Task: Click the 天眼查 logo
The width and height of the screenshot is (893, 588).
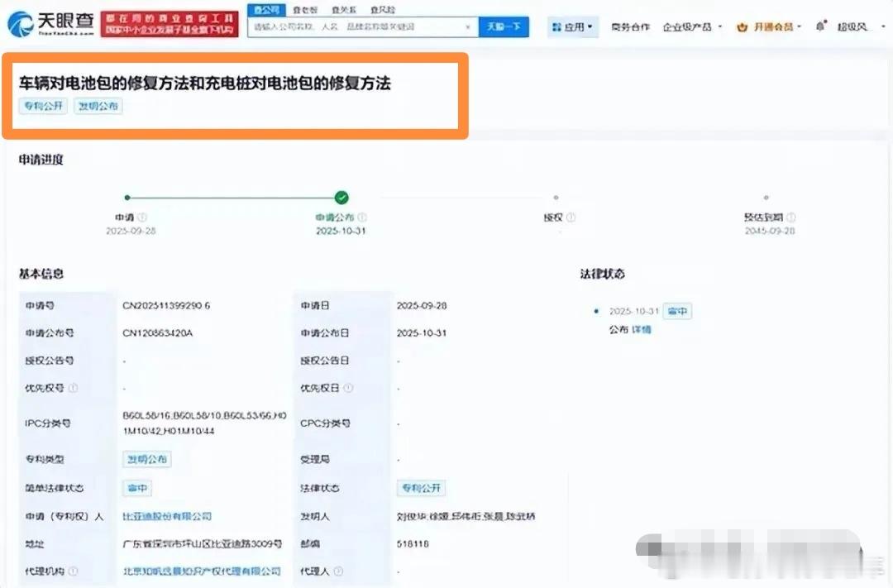Action: tap(50, 24)
